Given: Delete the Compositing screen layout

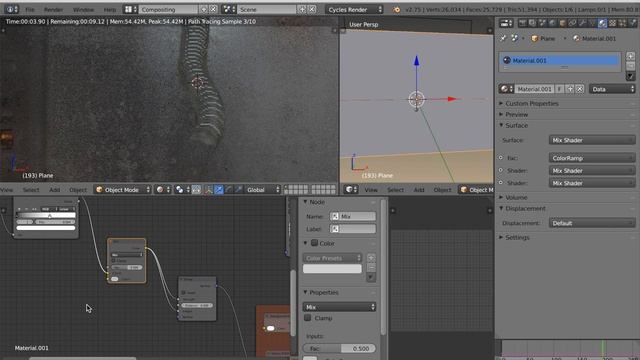Looking at the screenshot, I should 213,9.
